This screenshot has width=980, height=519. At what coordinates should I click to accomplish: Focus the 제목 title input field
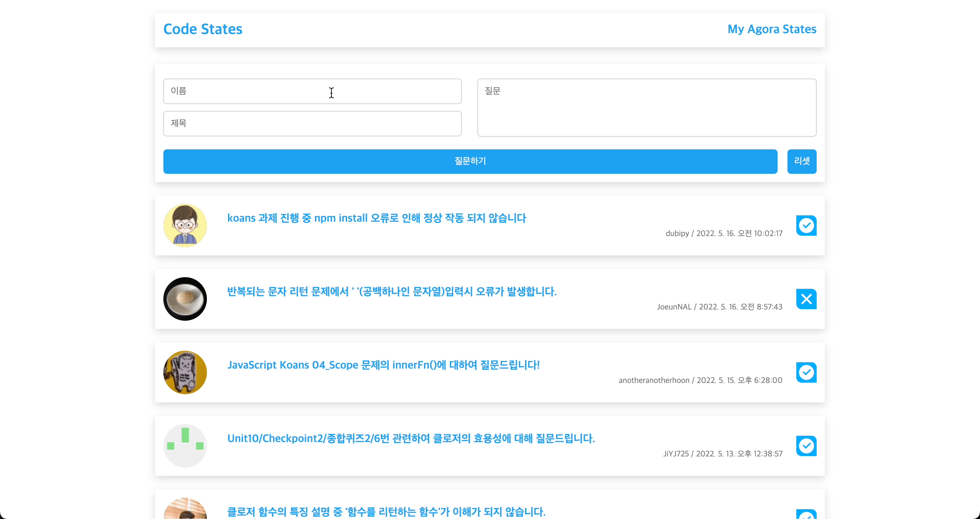pos(312,123)
